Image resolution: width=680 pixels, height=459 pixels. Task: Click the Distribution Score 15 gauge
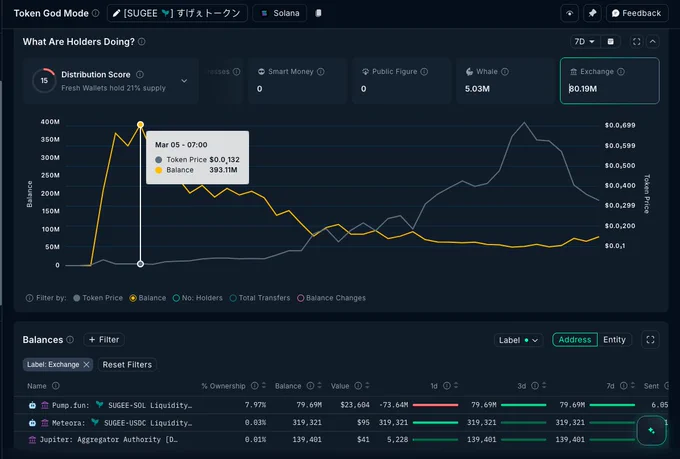[44, 80]
